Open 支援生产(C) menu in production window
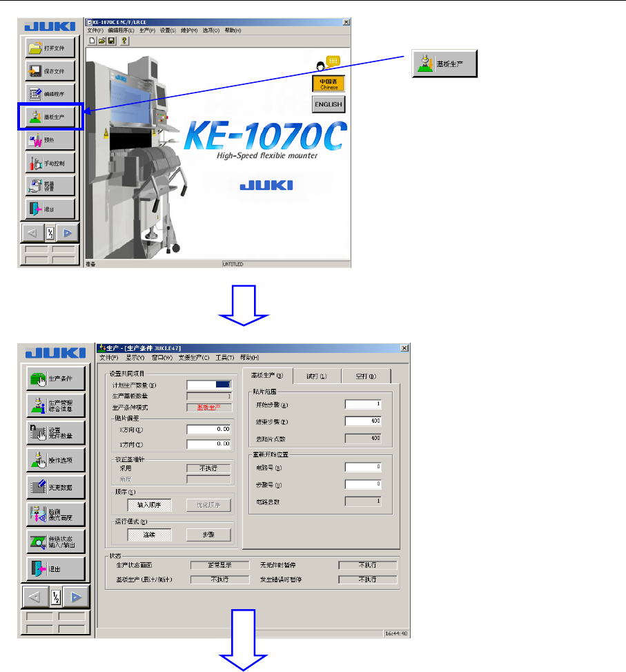The height and width of the screenshot is (672, 626). point(194,358)
